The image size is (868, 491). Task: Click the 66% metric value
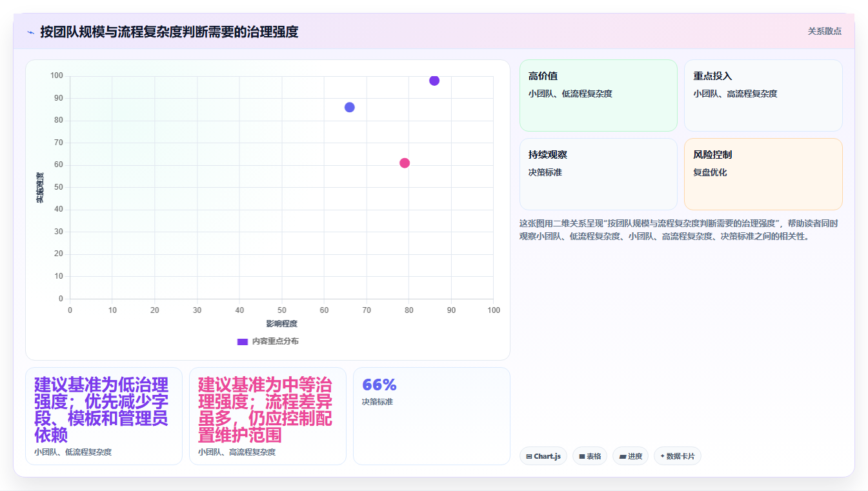coord(379,385)
